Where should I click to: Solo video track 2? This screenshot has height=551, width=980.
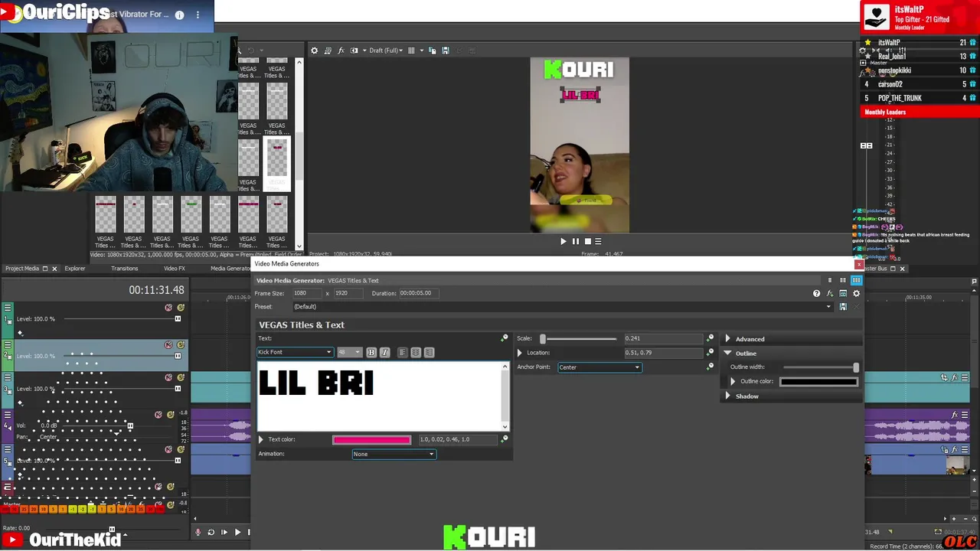point(181,345)
